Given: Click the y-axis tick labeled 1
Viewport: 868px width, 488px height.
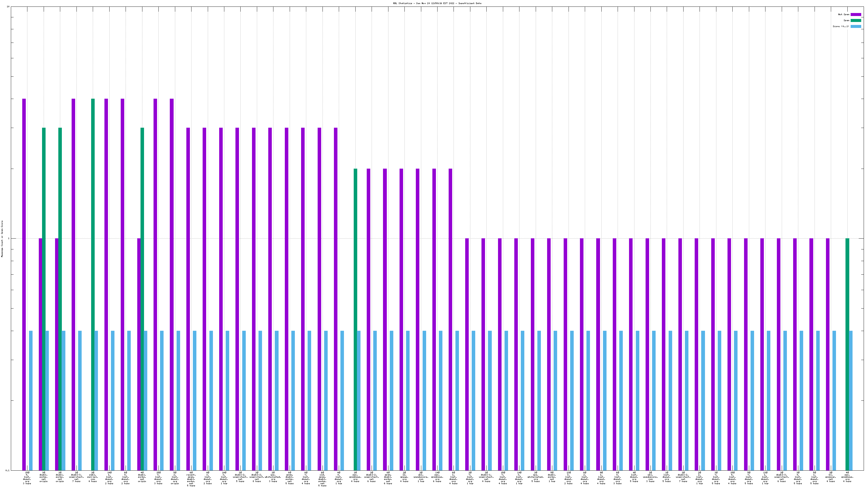Looking at the screenshot, I should [8, 239].
